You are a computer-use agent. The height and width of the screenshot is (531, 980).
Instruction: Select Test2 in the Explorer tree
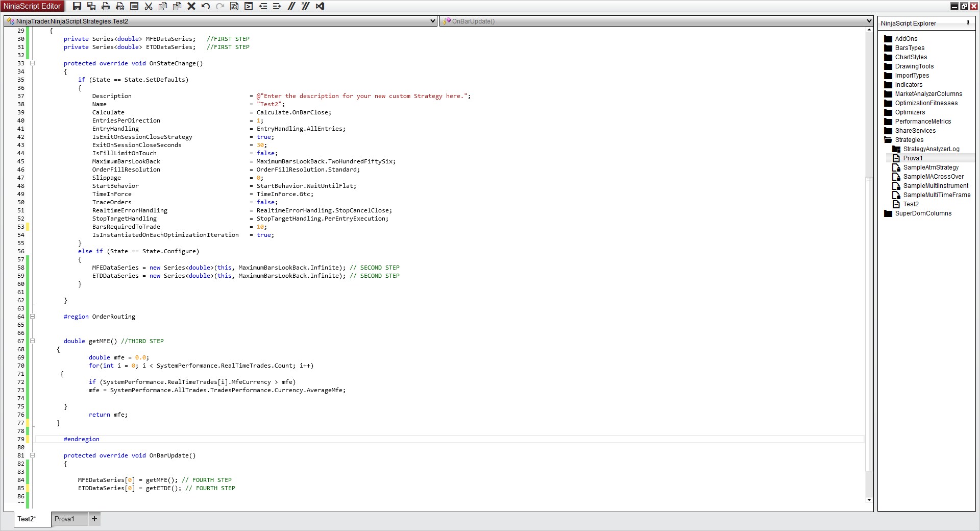coord(911,204)
